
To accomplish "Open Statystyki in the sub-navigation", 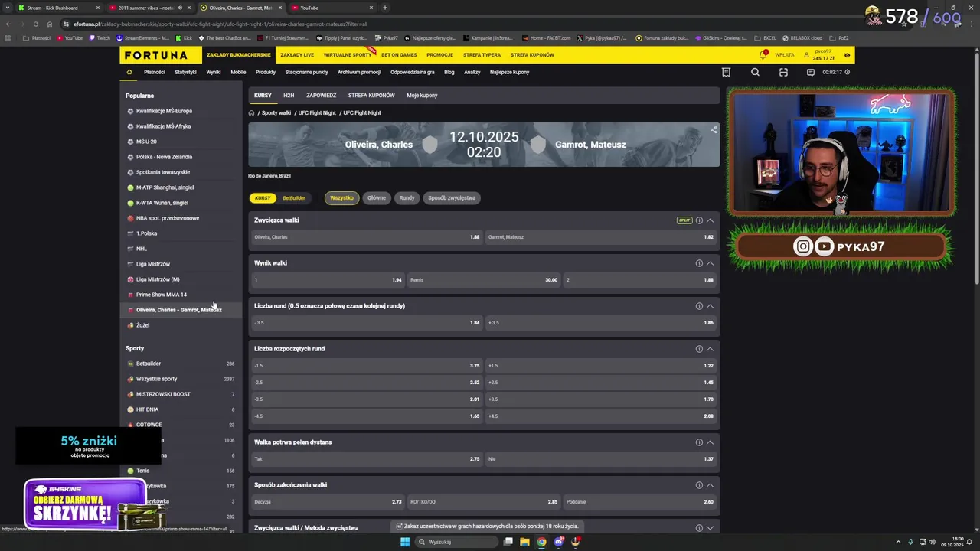I will 185,72.
